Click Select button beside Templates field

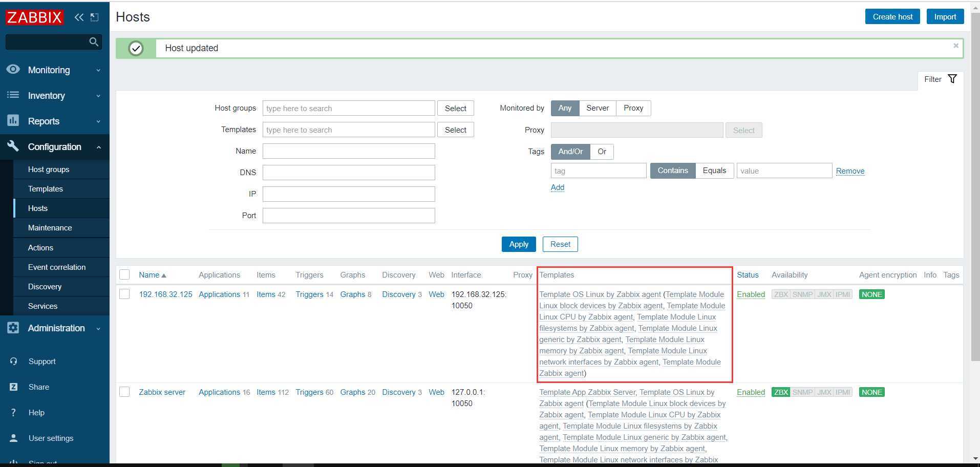click(455, 130)
